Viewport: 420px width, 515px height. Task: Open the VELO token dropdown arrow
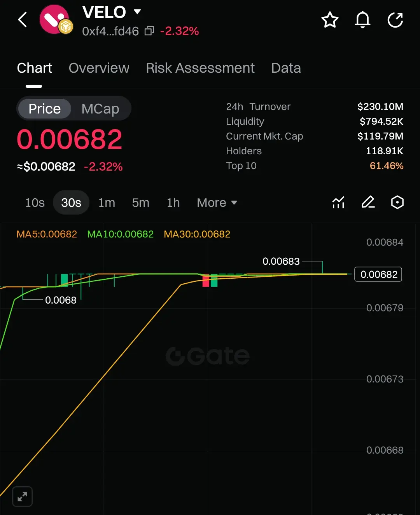click(x=137, y=12)
